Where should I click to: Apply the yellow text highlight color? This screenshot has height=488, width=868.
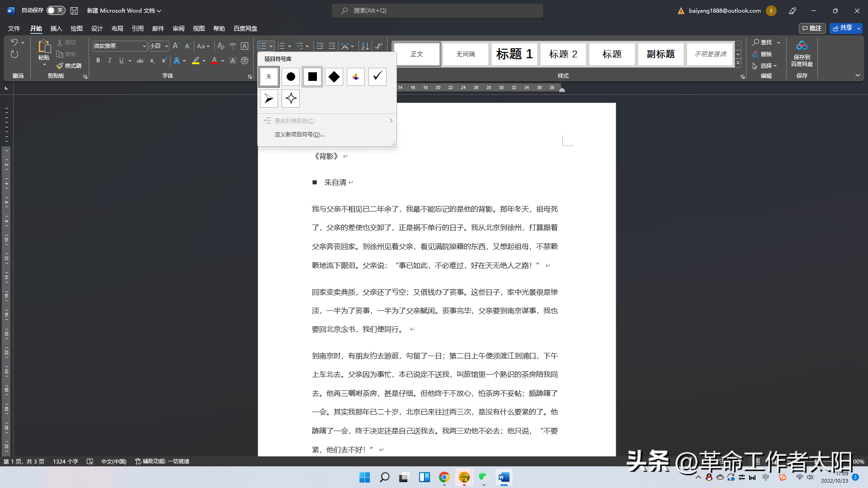[196, 61]
